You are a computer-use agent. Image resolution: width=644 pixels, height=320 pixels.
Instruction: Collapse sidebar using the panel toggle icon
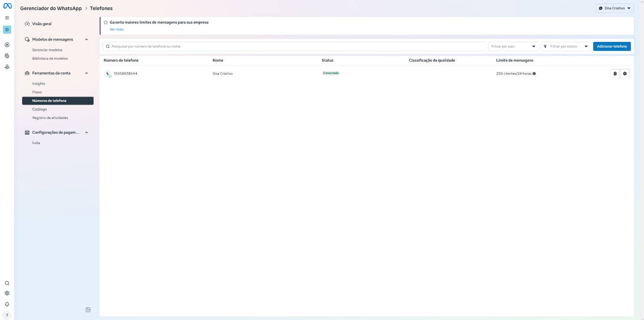[88, 310]
